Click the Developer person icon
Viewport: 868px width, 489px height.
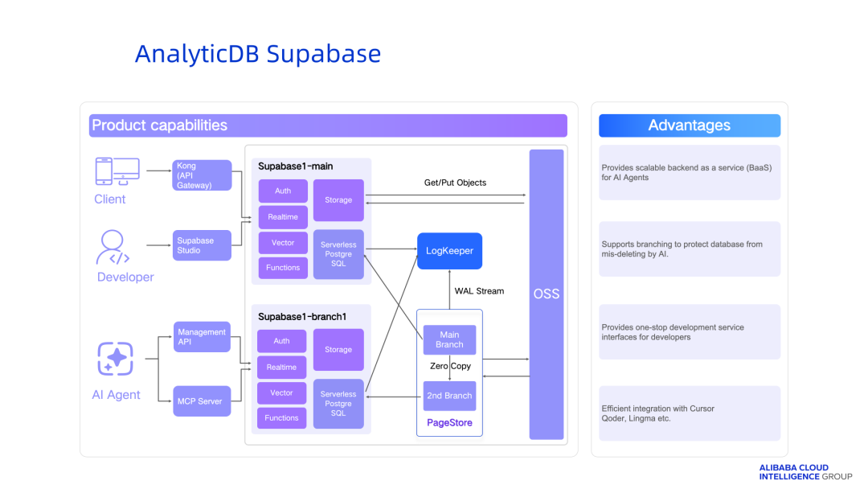click(x=113, y=248)
